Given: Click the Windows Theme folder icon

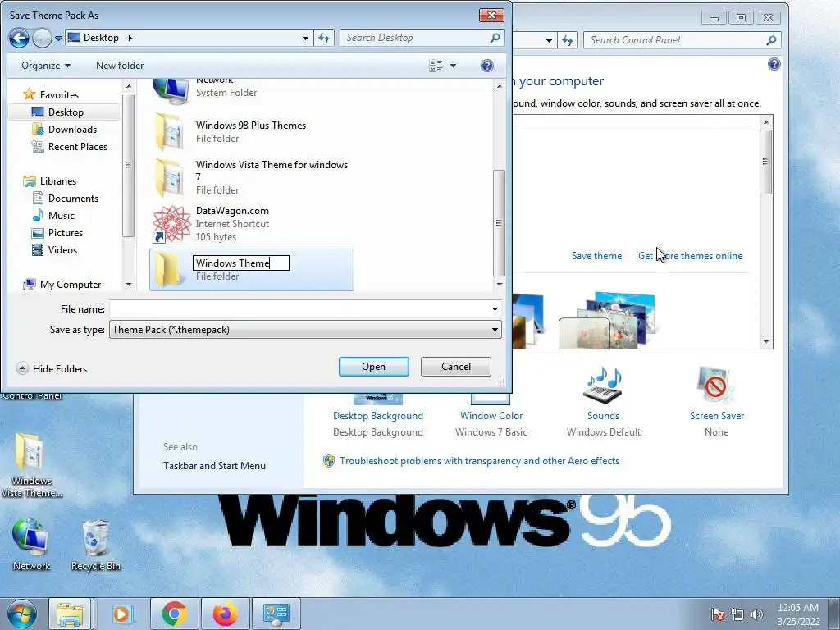Looking at the screenshot, I should point(168,270).
